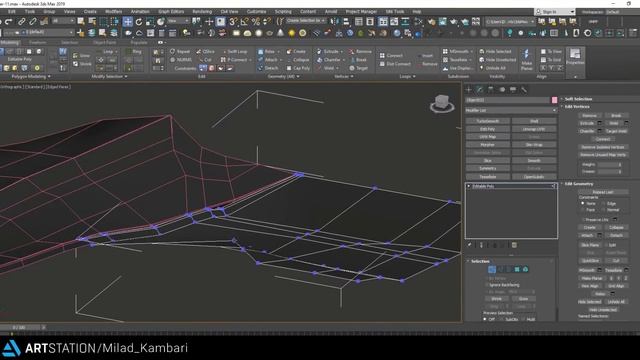Click the Redo arrow icon
640x360 pixels.
(9, 22)
